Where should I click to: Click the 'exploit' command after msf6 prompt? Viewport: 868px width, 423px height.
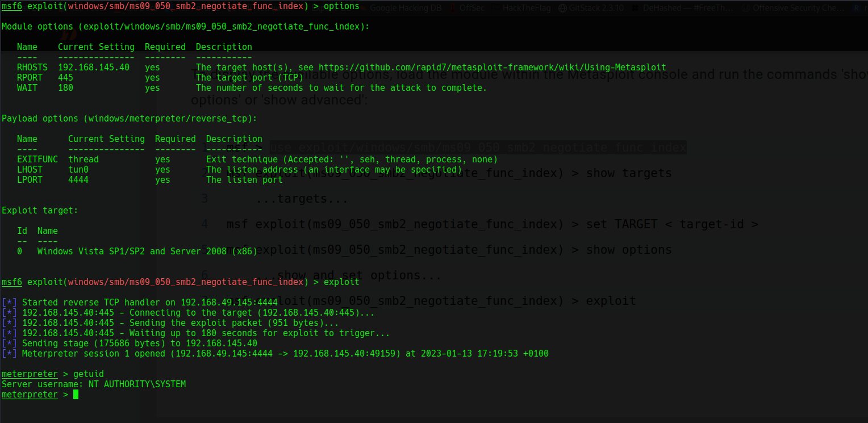click(341, 282)
